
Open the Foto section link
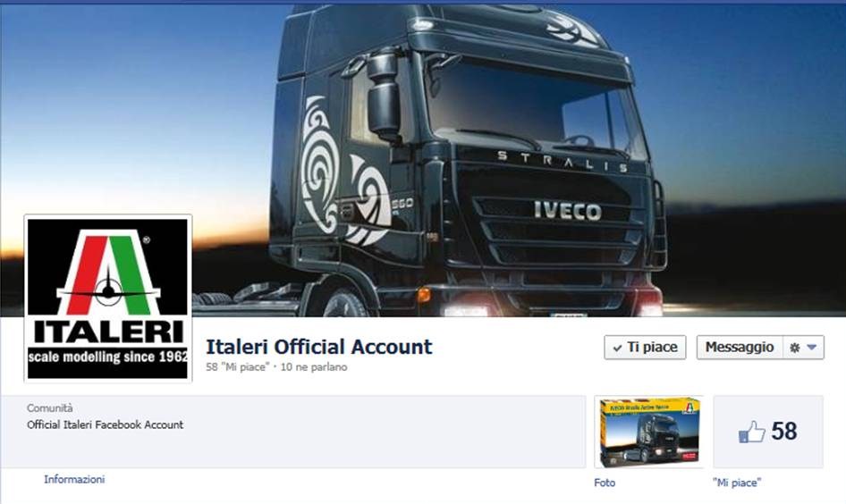point(605,483)
